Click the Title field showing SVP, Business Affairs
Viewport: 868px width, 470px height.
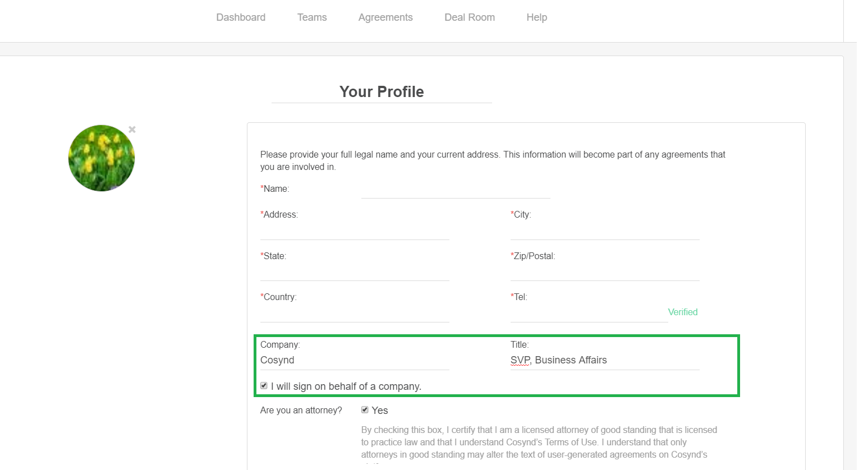604,360
